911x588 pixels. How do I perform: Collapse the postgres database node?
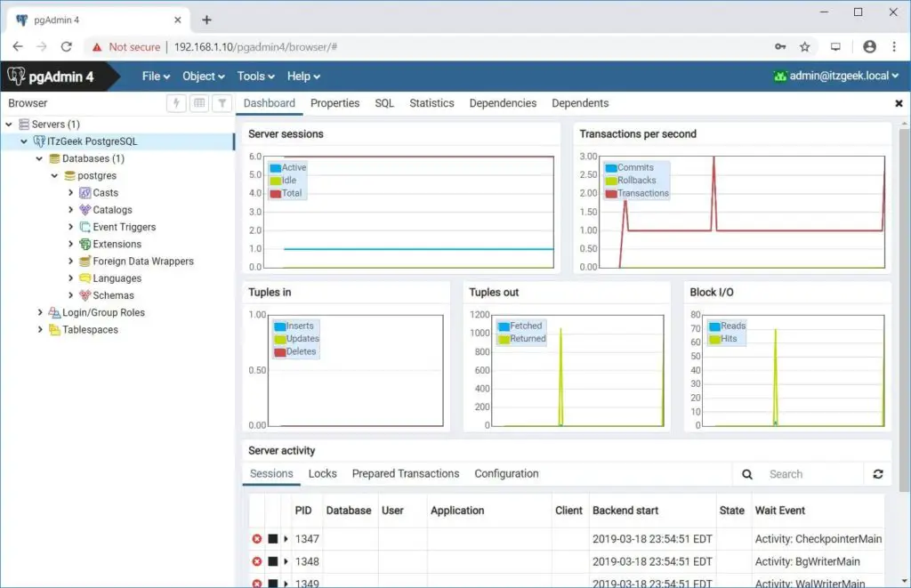coord(54,175)
